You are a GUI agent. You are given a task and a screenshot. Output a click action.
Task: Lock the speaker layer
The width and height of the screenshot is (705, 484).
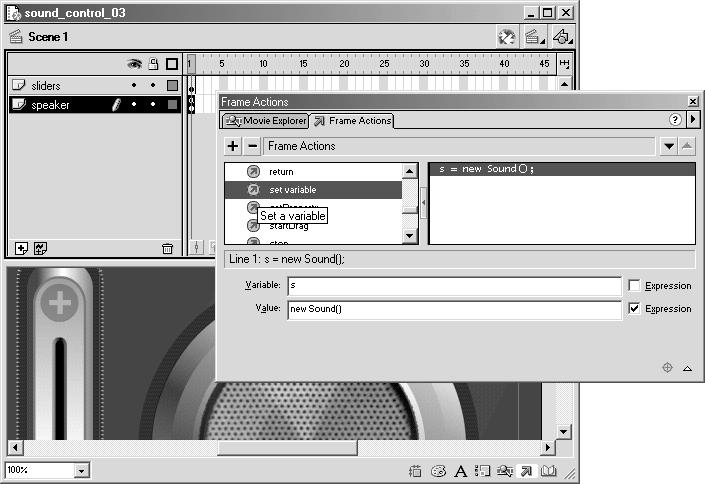point(153,104)
